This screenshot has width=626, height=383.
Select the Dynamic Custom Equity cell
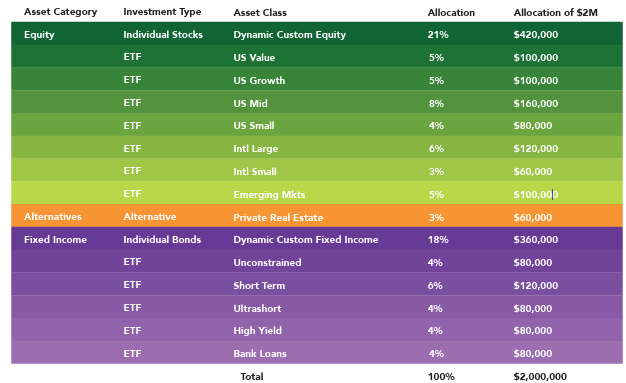(x=289, y=35)
